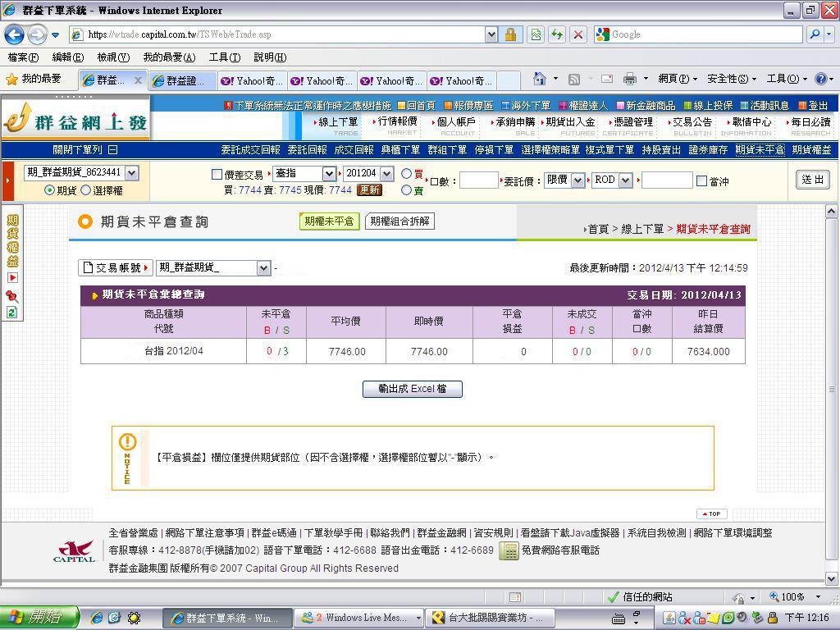Select the 買 radio button
The width and height of the screenshot is (840, 630).
tap(406, 173)
